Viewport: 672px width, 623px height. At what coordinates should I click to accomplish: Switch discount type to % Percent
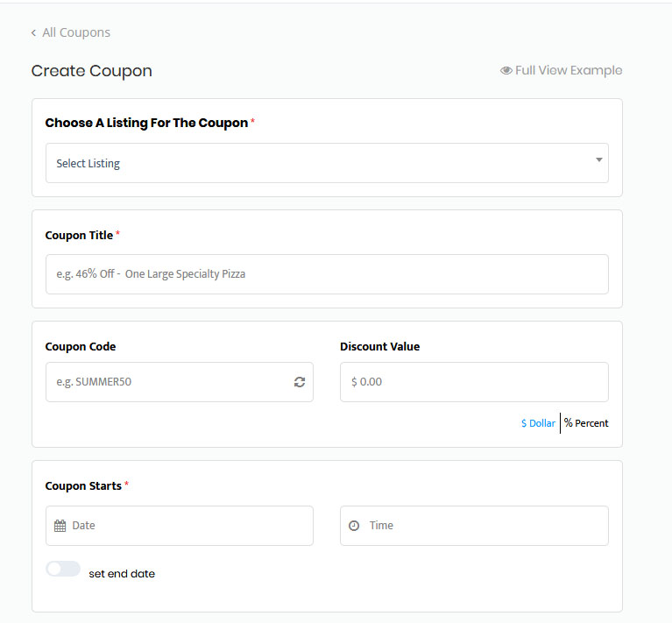click(586, 423)
